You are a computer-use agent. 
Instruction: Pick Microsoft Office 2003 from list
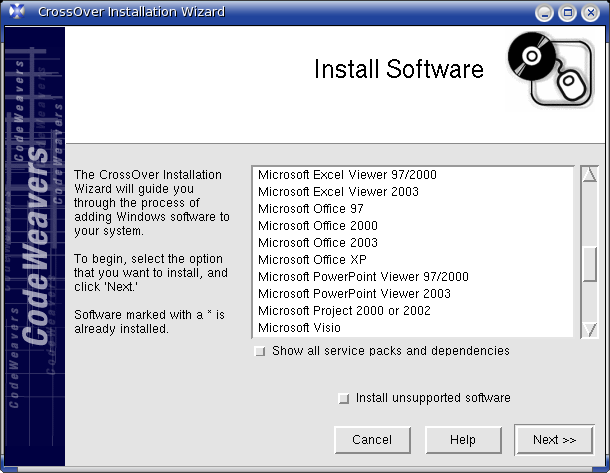tap(413, 243)
